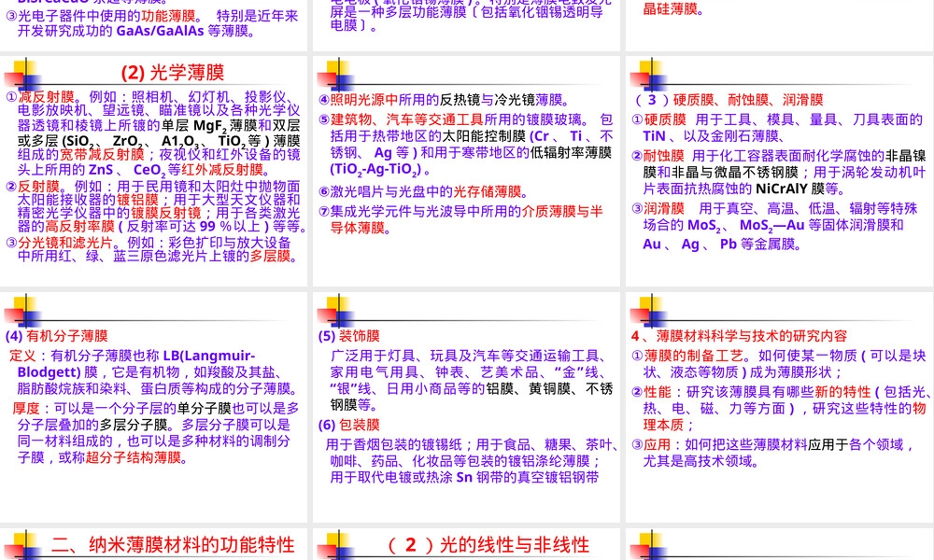The image size is (934, 560).
Task: Click the blue text TiN
Action: tap(654, 136)
